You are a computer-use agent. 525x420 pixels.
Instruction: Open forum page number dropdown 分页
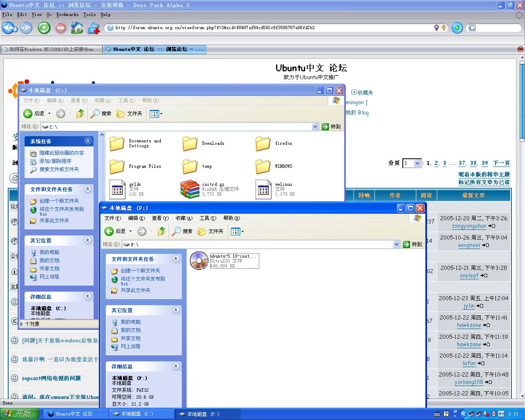point(412,163)
